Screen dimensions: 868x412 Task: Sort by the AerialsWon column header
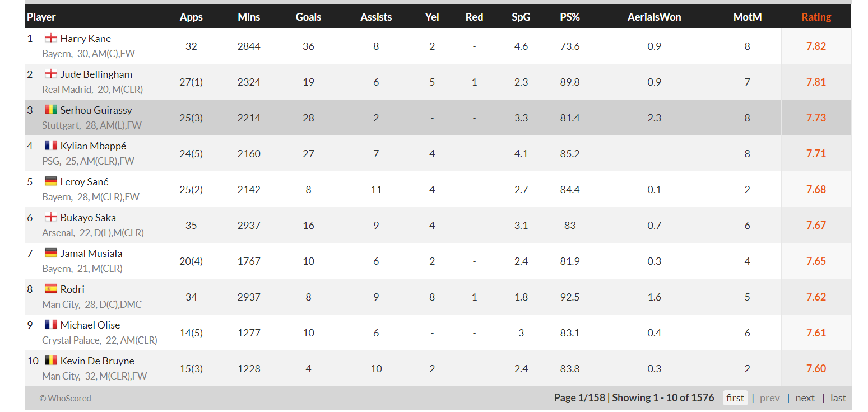tap(654, 17)
